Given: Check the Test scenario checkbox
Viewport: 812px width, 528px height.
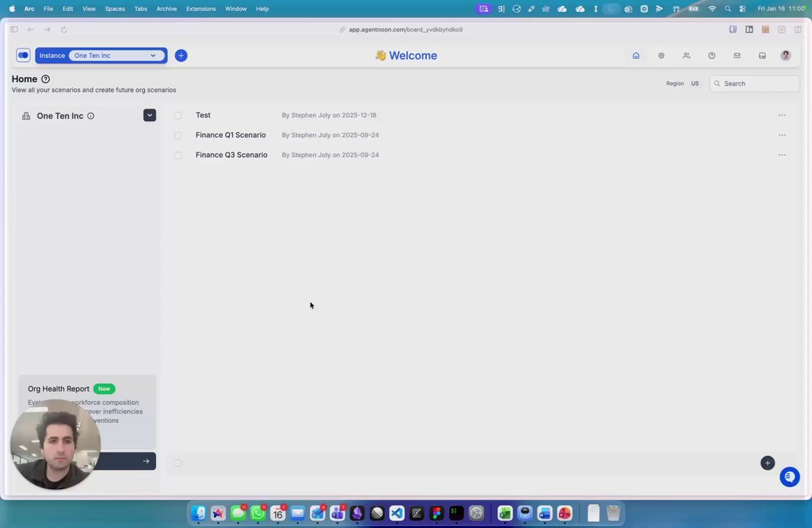Looking at the screenshot, I should tap(177, 116).
